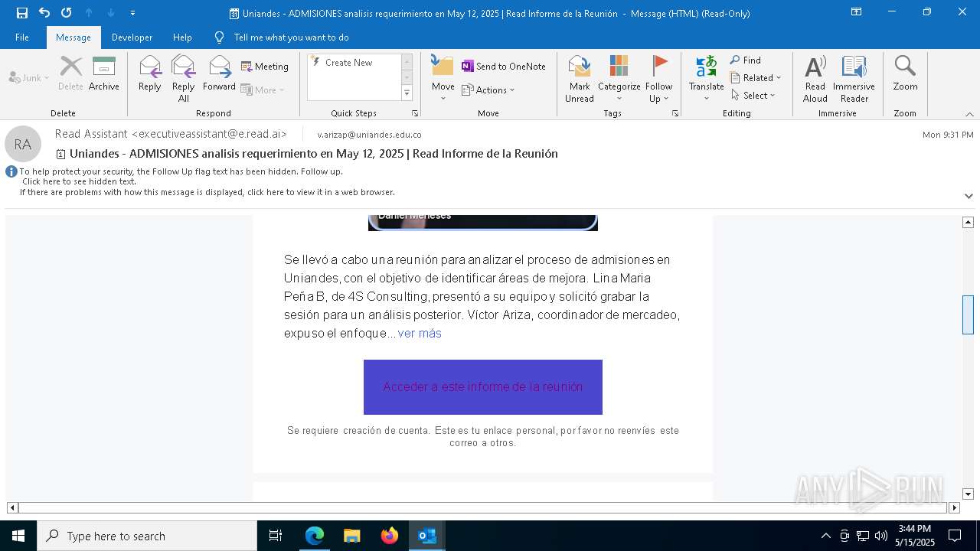Click the taskbar search box
Viewport: 980px width, 551px height.
click(x=147, y=536)
